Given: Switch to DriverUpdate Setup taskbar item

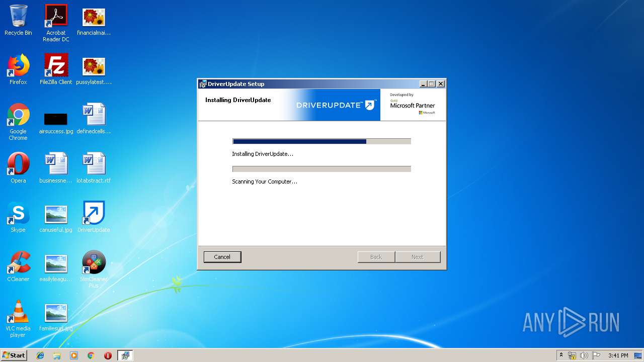Looking at the screenshot, I should pos(125,355).
